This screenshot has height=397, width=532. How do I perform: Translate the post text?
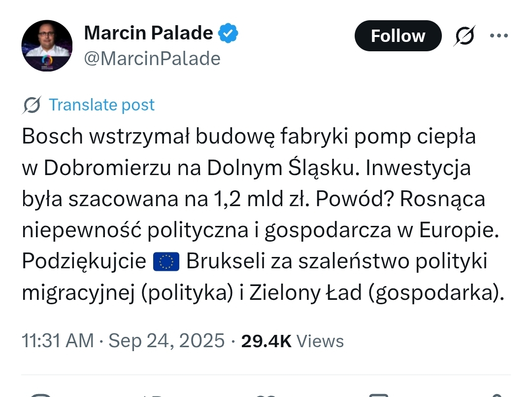[101, 105]
